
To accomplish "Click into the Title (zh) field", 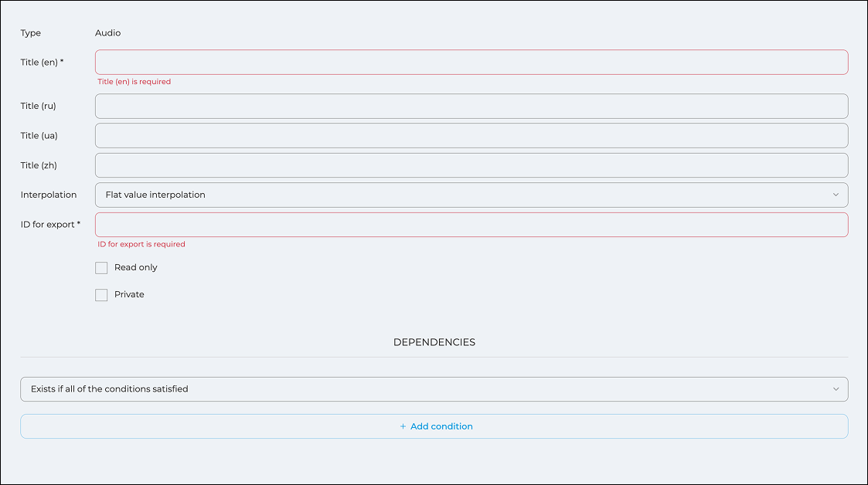I will point(471,165).
